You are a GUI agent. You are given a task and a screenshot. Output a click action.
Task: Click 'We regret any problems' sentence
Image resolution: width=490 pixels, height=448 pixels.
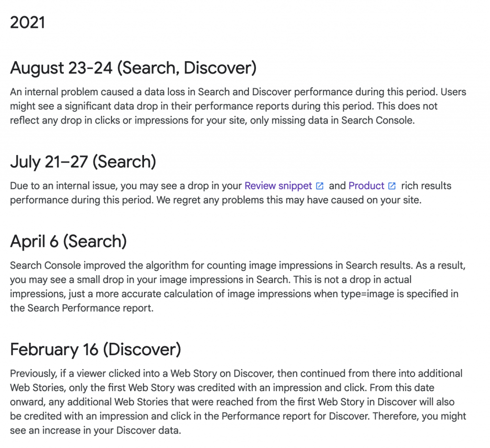[289, 200]
